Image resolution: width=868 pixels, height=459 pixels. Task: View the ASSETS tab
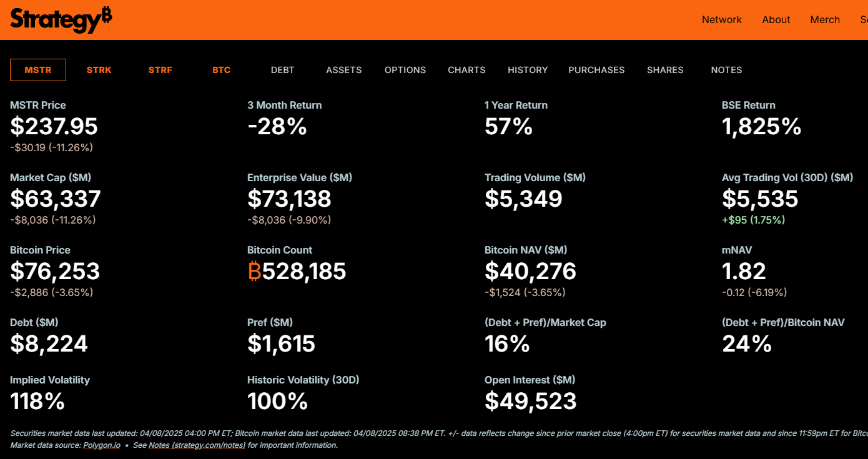(344, 70)
